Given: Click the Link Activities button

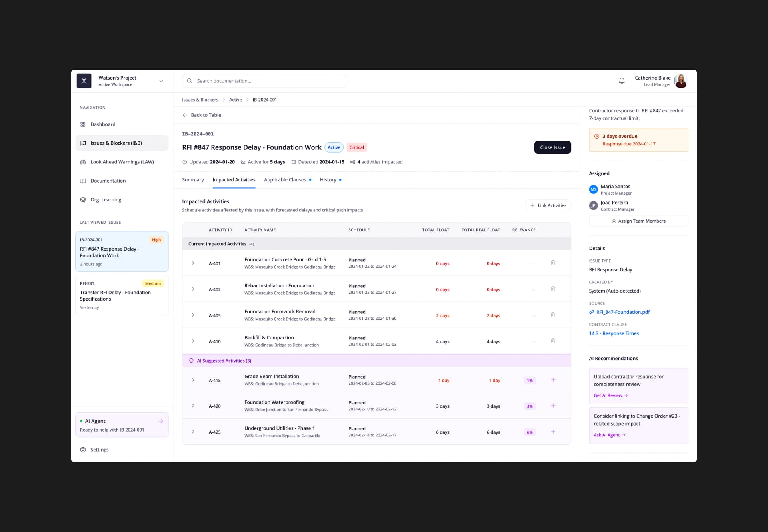Looking at the screenshot, I should pos(548,205).
